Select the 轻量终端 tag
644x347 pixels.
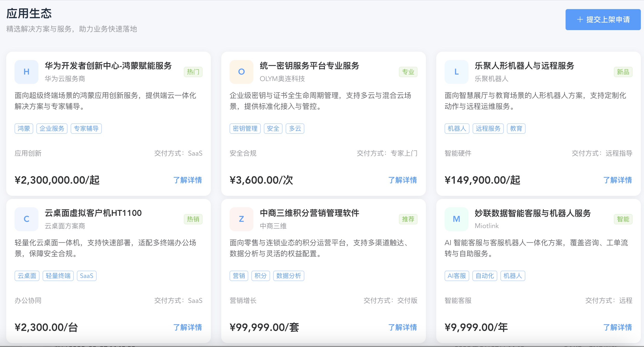pyautogui.click(x=58, y=276)
